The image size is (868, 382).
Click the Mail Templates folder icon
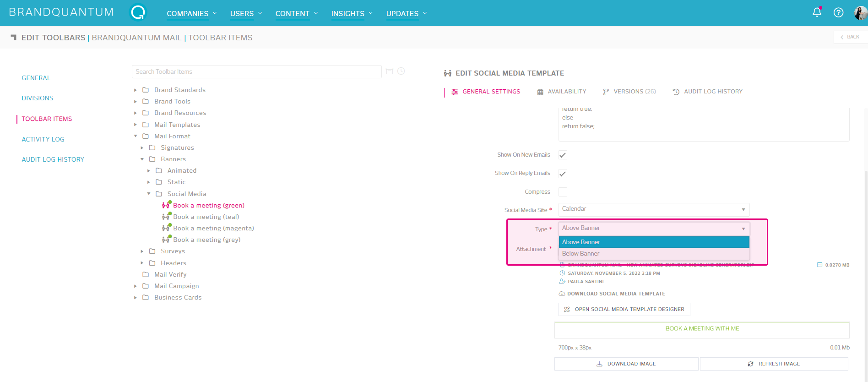pos(146,125)
